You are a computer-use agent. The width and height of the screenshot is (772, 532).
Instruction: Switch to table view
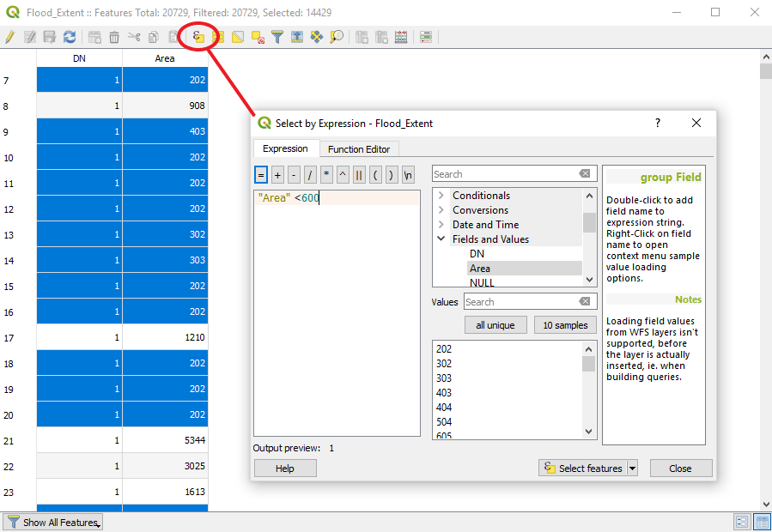(x=761, y=522)
